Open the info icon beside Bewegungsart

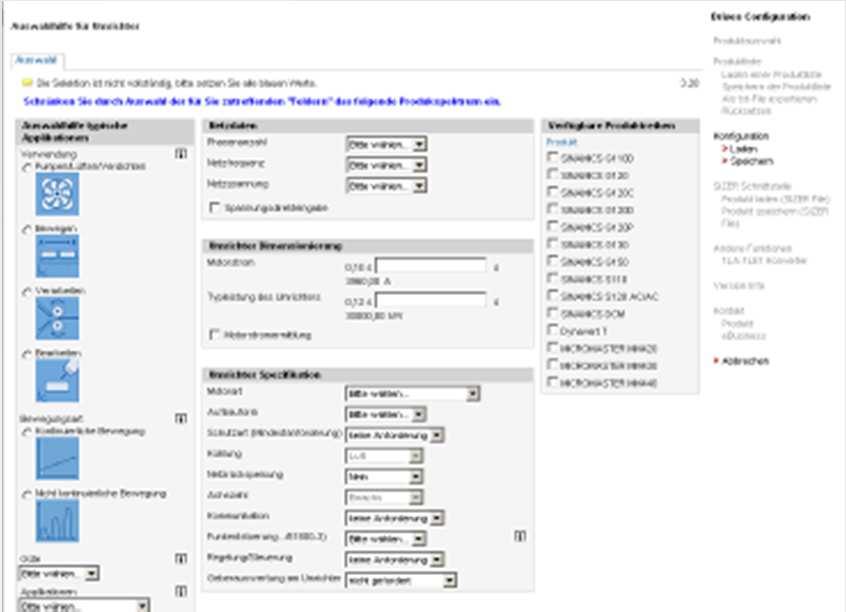pyautogui.click(x=181, y=418)
